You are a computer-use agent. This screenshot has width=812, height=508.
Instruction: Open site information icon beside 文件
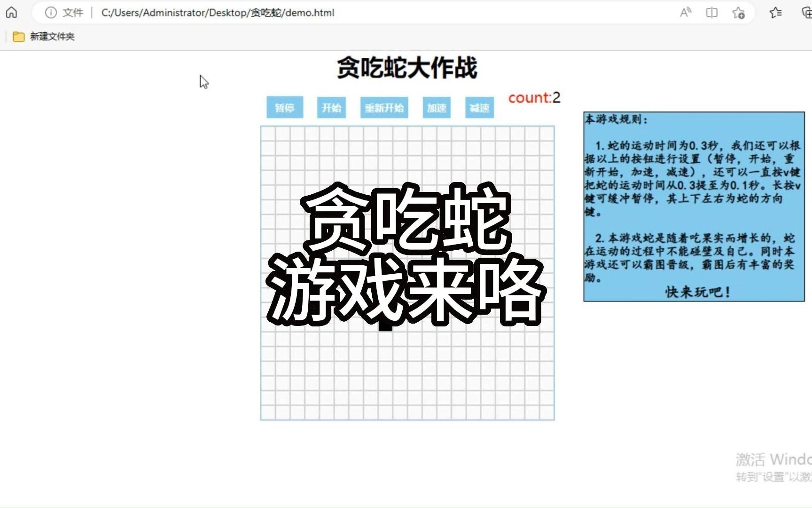[51, 13]
